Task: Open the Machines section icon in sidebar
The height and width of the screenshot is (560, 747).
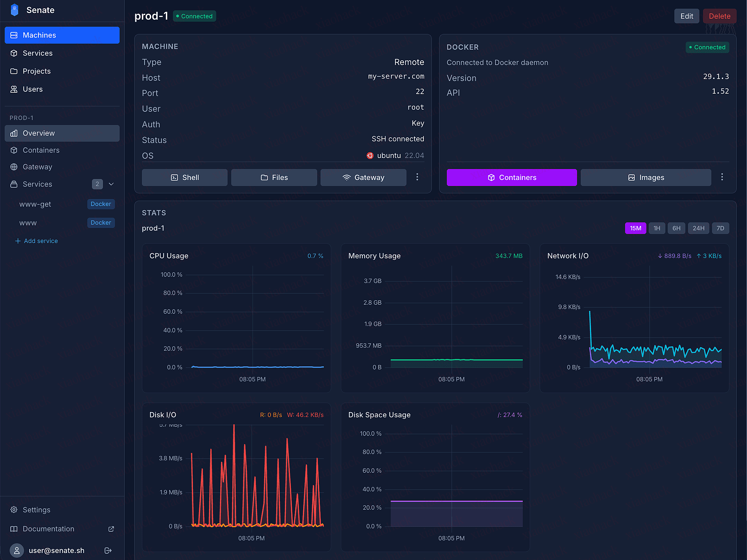Action: click(x=14, y=35)
